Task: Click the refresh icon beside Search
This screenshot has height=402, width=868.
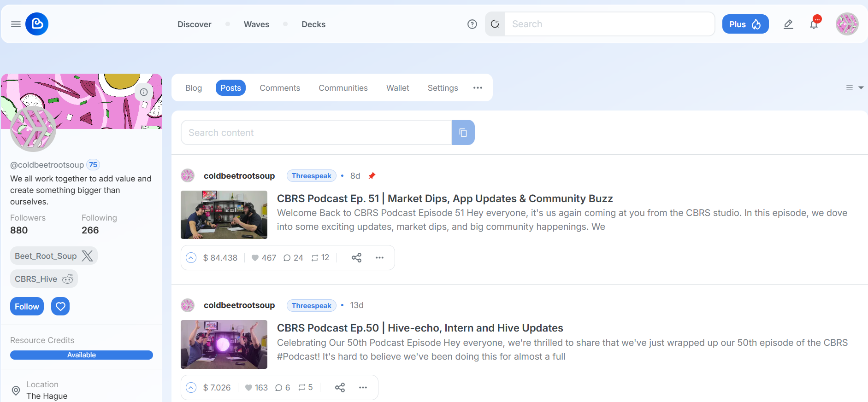Action: click(x=495, y=24)
